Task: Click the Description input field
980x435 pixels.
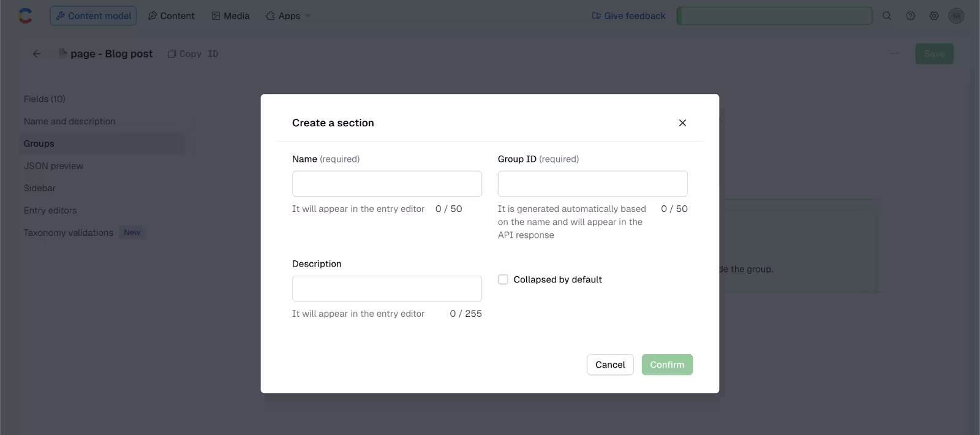Action: pos(387,289)
